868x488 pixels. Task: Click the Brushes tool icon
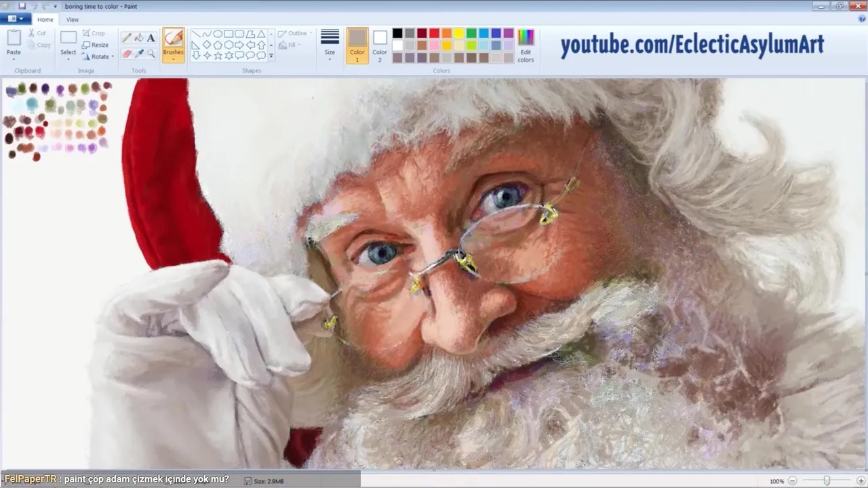click(173, 38)
